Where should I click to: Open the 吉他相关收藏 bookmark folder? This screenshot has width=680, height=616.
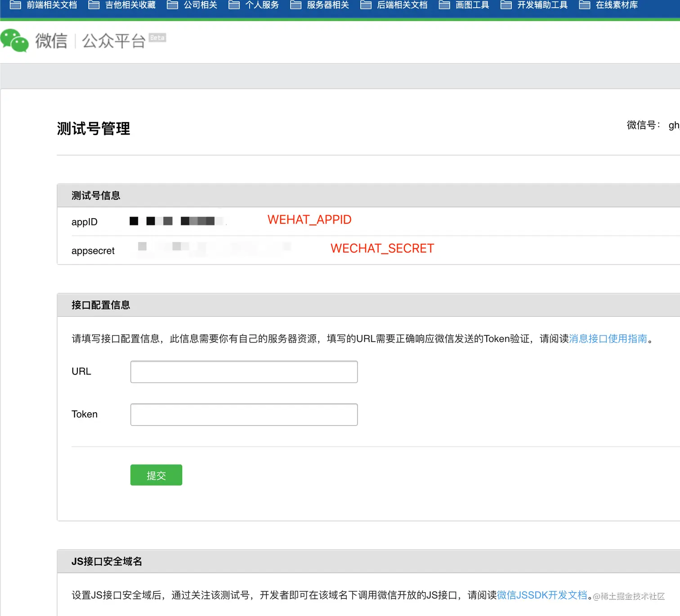[x=122, y=5]
